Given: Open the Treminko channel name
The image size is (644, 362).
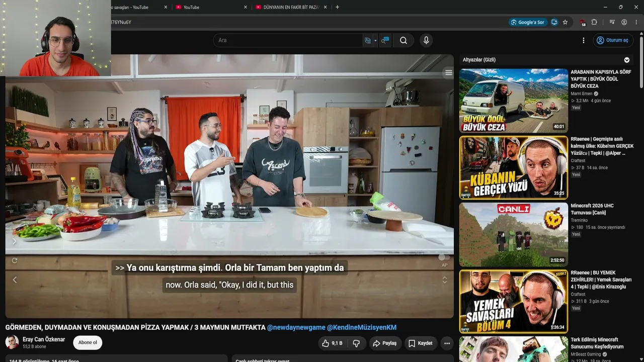Looking at the screenshot, I should coord(580,220).
